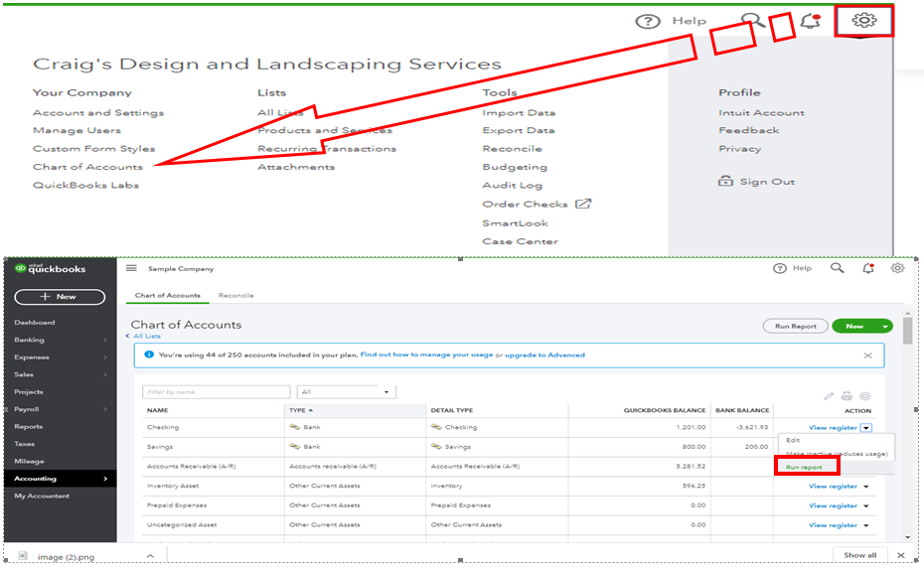Viewport: 924px width, 569px height.
Task: Open 'Find out how to manage your usage' link
Action: click(x=426, y=355)
